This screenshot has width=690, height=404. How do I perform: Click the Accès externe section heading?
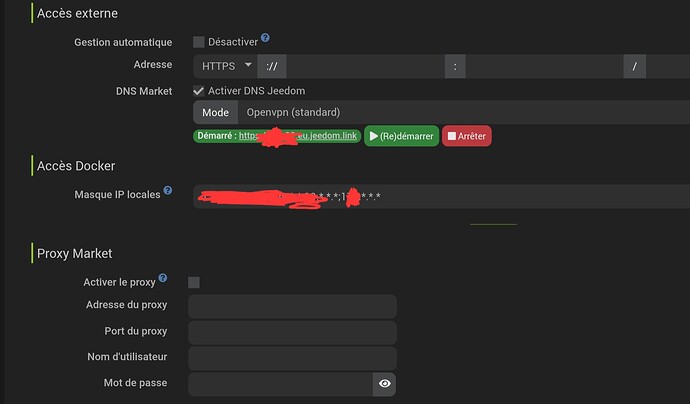(x=77, y=13)
